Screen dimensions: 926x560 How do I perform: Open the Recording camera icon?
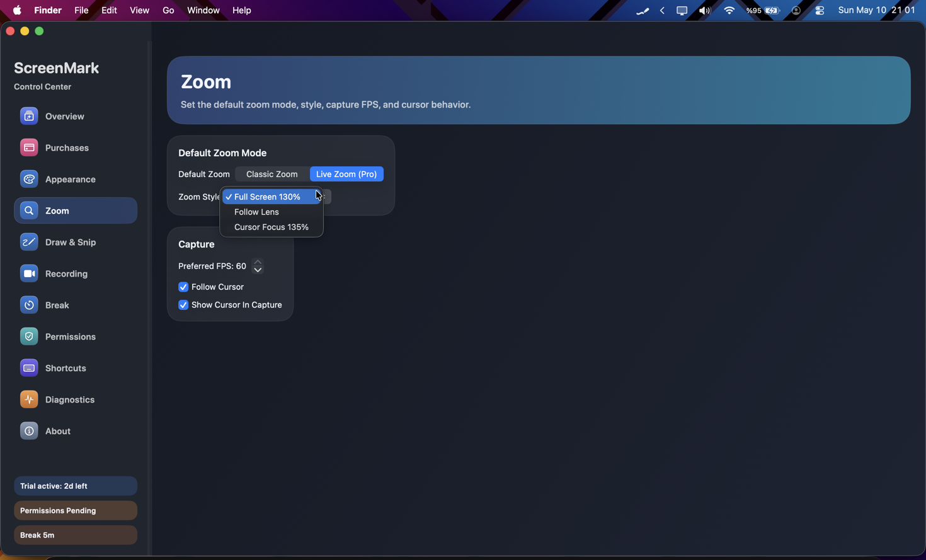click(29, 273)
